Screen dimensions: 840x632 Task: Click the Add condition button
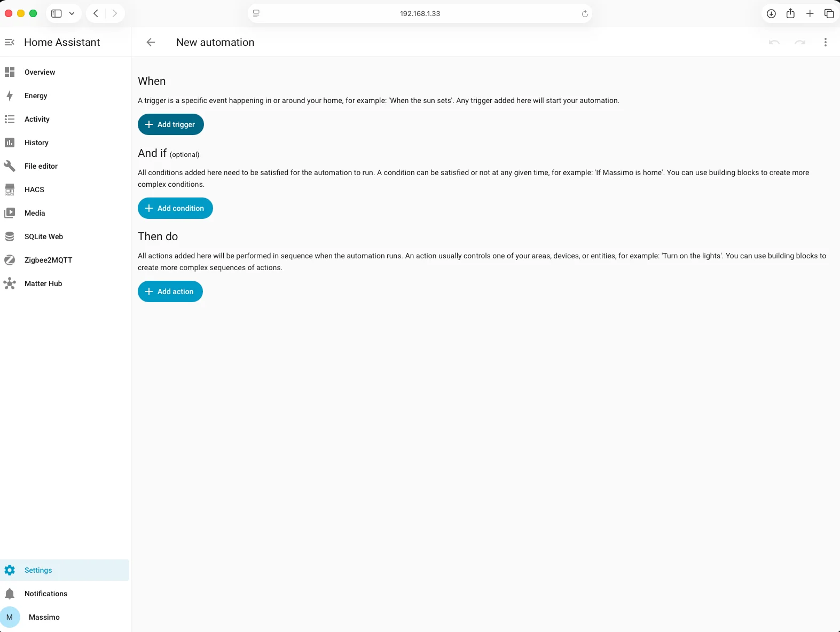pos(175,208)
